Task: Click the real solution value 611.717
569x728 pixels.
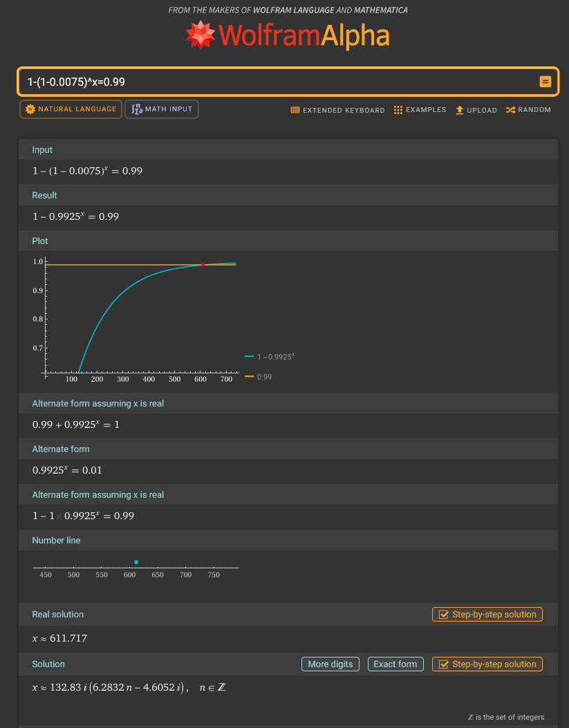Action: coord(68,638)
